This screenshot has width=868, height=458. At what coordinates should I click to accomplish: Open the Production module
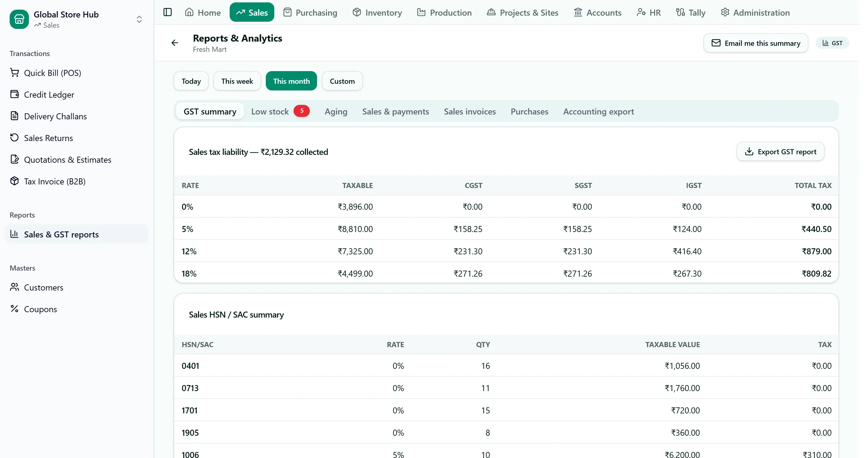pos(444,12)
